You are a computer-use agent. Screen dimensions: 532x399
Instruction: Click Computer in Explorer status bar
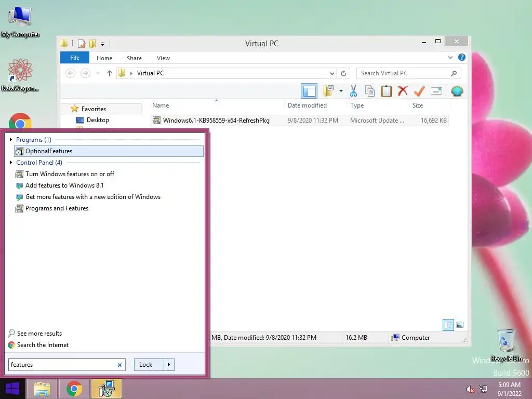(410, 338)
